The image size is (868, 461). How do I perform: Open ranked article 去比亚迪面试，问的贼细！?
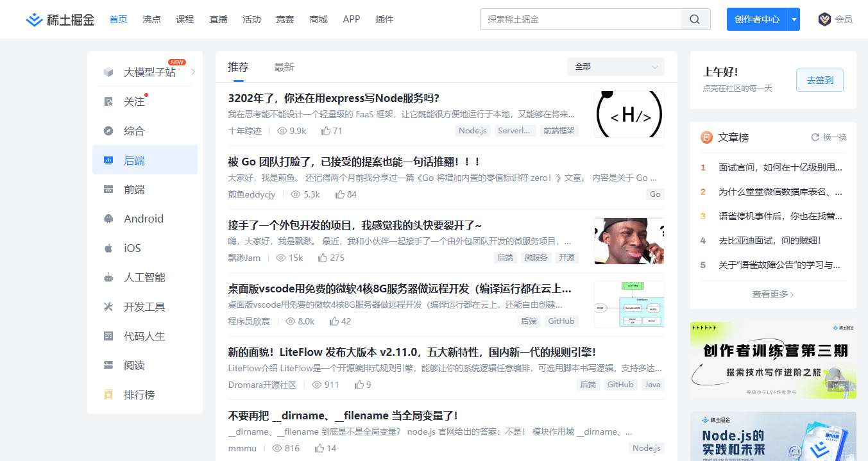tap(770, 240)
